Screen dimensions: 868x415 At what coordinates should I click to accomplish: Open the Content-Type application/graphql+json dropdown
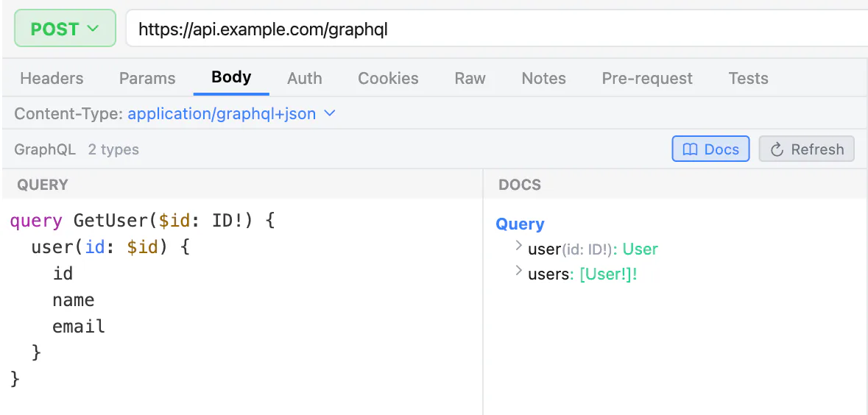pyautogui.click(x=231, y=114)
